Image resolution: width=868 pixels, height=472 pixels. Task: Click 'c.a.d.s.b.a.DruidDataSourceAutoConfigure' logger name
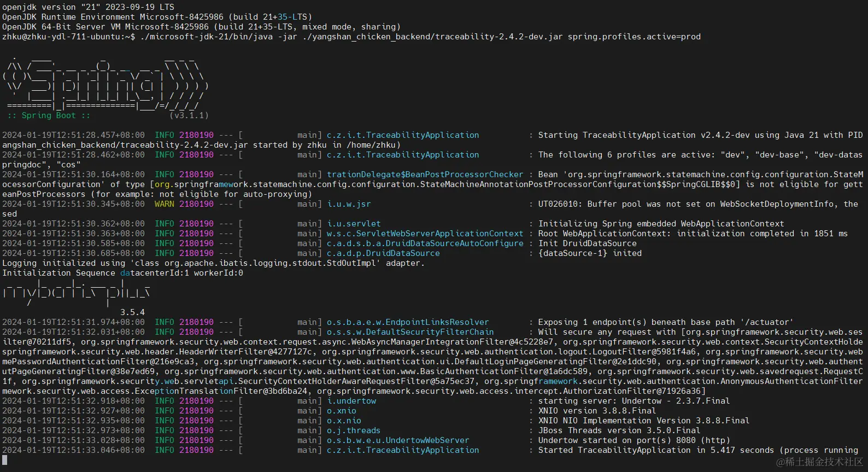click(425, 243)
